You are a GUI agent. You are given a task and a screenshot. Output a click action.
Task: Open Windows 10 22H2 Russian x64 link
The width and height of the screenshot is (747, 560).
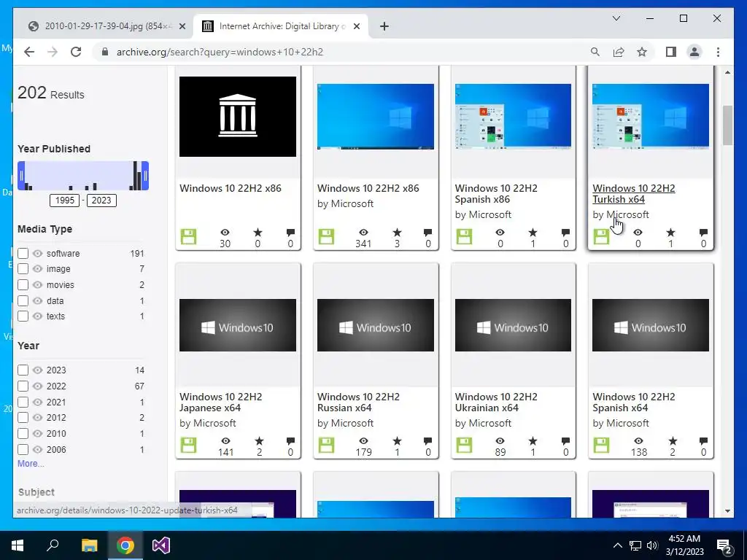tap(358, 402)
